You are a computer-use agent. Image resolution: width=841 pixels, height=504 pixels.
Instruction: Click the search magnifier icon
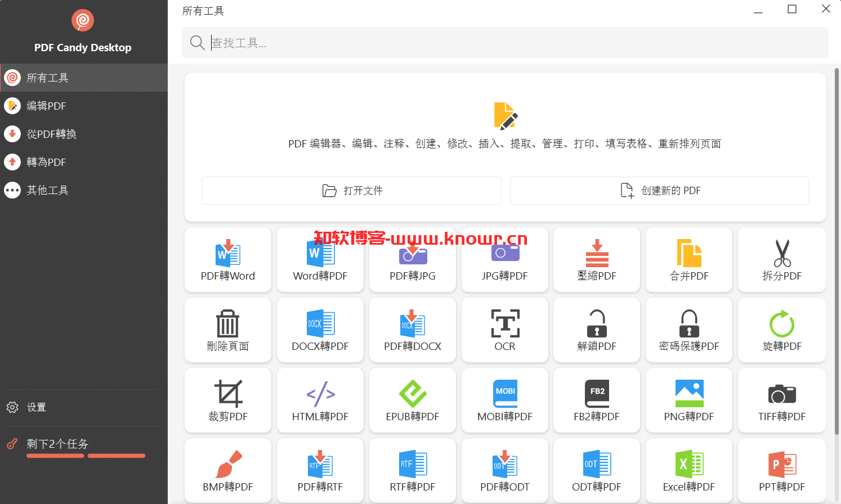tap(197, 43)
